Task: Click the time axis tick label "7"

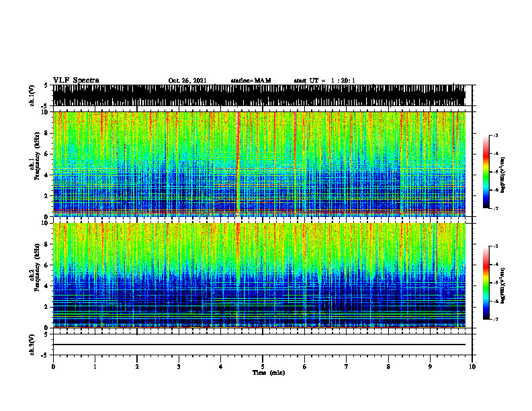Action: point(347,367)
